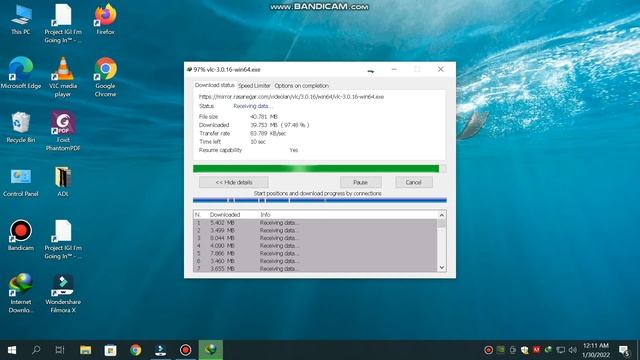Click the downloaded value 39.753 MB

(x=279, y=125)
